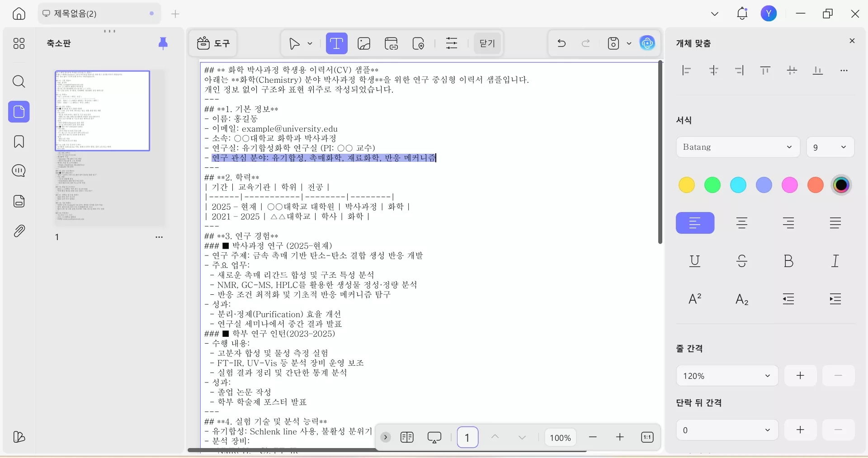Click the 1:1 zoom reset button
Viewport: 868px width, 458px height.
pyautogui.click(x=647, y=437)
